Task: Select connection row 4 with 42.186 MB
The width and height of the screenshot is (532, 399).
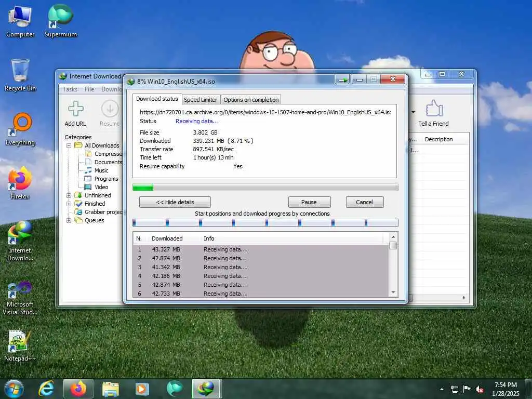Action: click(x=261, y=276)
